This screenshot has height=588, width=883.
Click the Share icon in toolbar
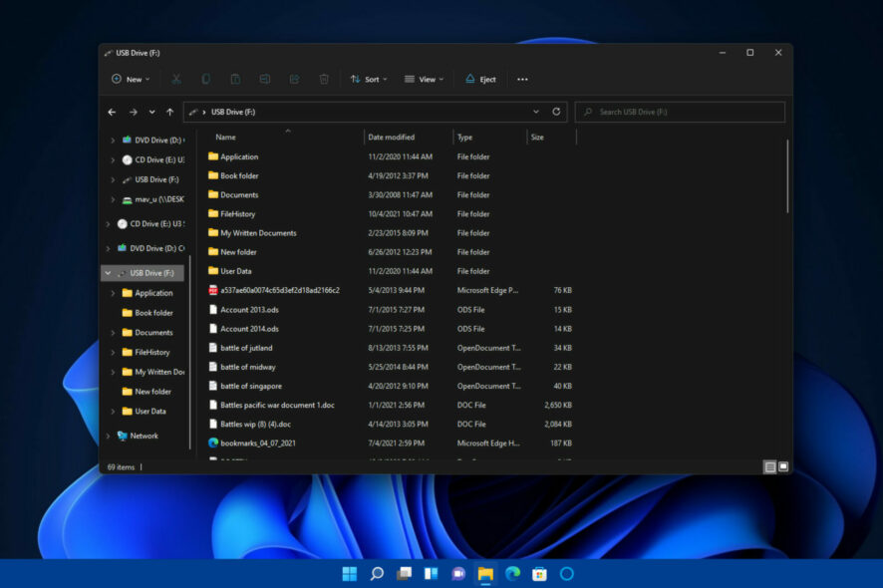(294, 80)
